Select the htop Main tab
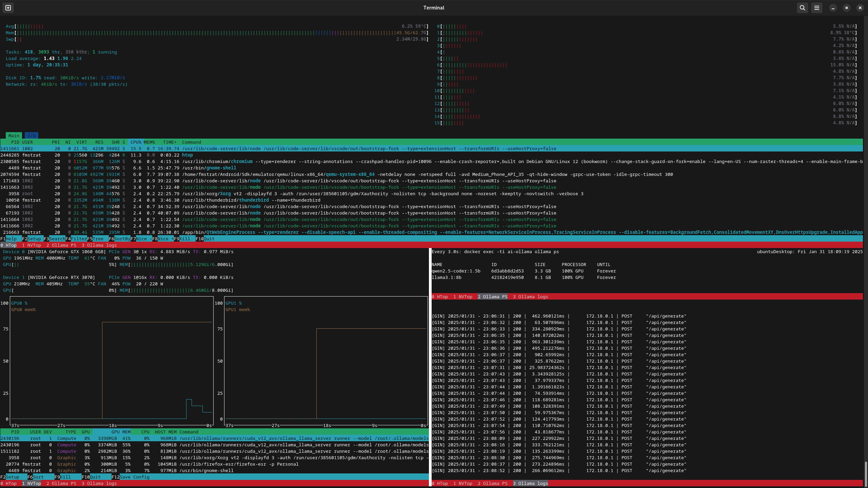 click(x=14, y=136)
